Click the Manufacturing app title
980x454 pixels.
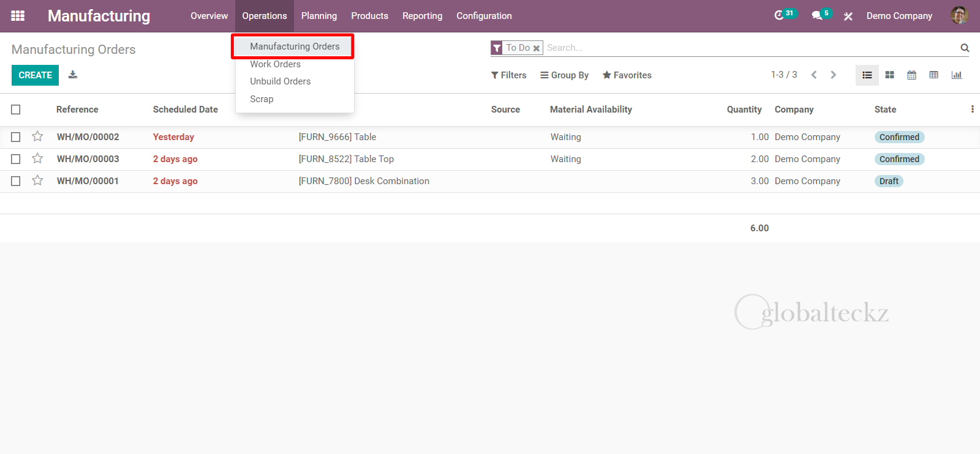tap(99, 16)
